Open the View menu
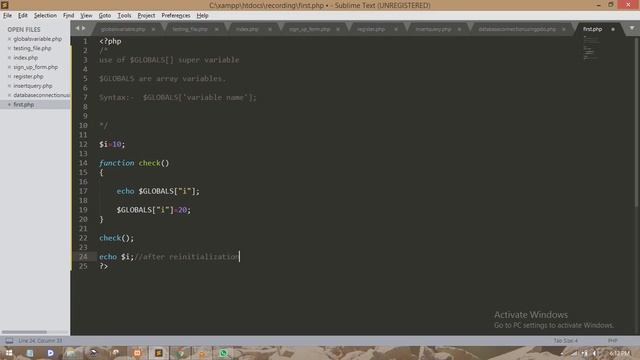The height and width of the screenshot is (360, 640). point(86,16)
